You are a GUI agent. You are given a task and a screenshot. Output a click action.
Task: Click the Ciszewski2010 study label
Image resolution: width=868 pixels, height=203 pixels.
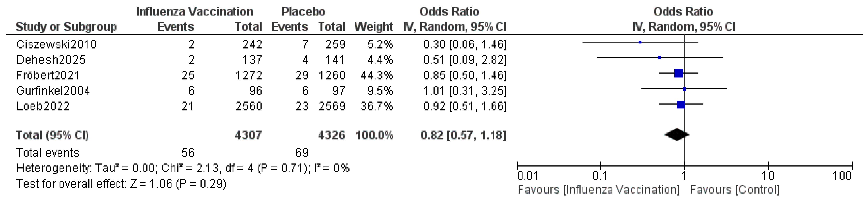(x=56, y=44)
